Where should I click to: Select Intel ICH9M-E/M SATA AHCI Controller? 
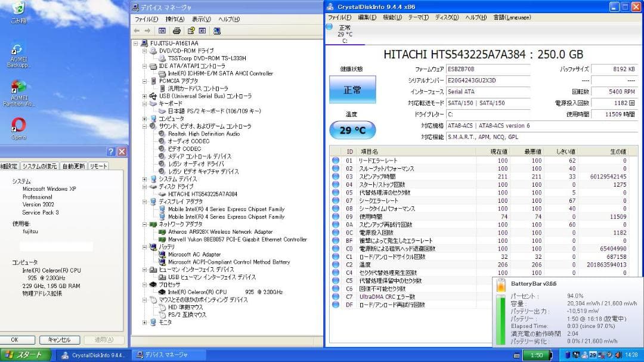point(221,73)
